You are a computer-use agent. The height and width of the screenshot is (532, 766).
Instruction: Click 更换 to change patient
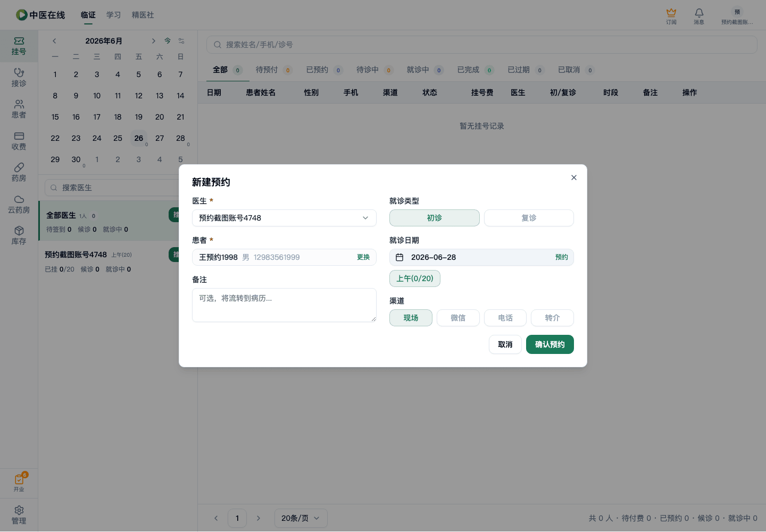pyautogui.click(x=363, y=257)
